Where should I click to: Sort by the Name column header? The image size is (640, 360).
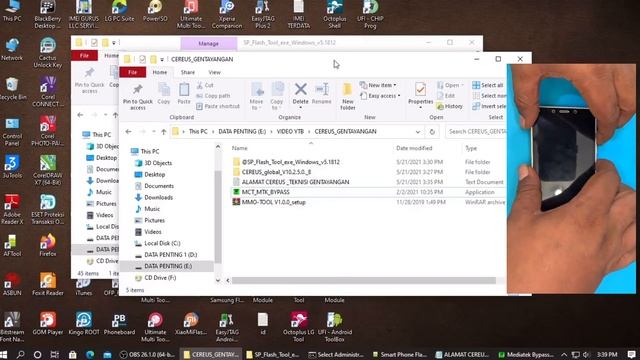(240, 148)
